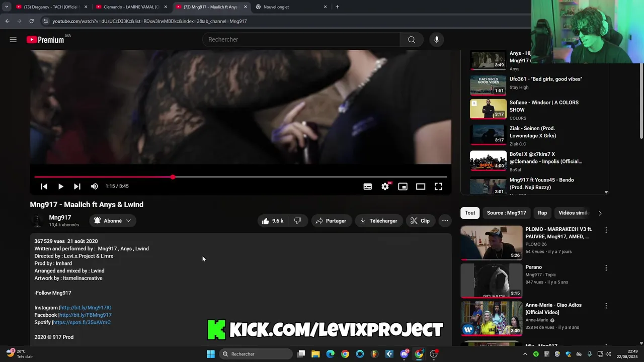This screenshot has width=644, height=362.
Task: Open PLOMO - MARRAKECH V3 video thumbnail
Action: coord(492,243)
